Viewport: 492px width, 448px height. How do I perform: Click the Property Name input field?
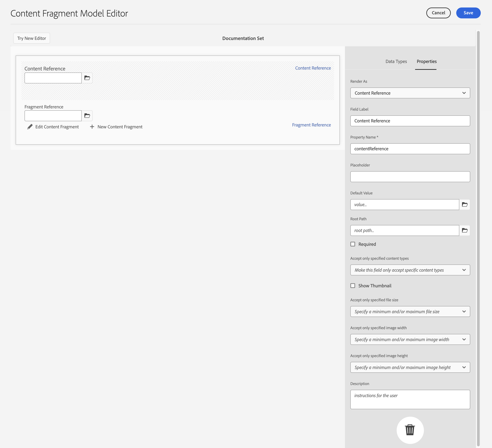410,149
